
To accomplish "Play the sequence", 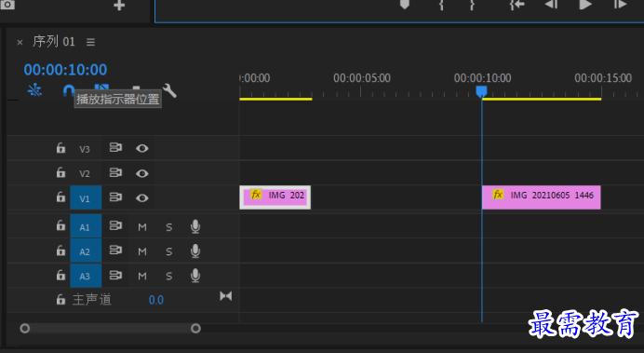I will coord(584,5).
